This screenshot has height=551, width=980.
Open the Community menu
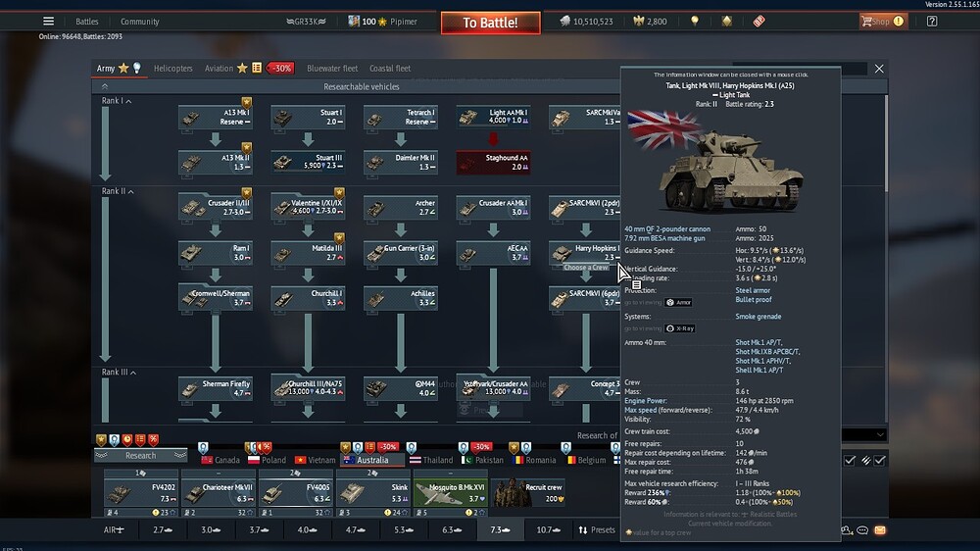[140, 22]
